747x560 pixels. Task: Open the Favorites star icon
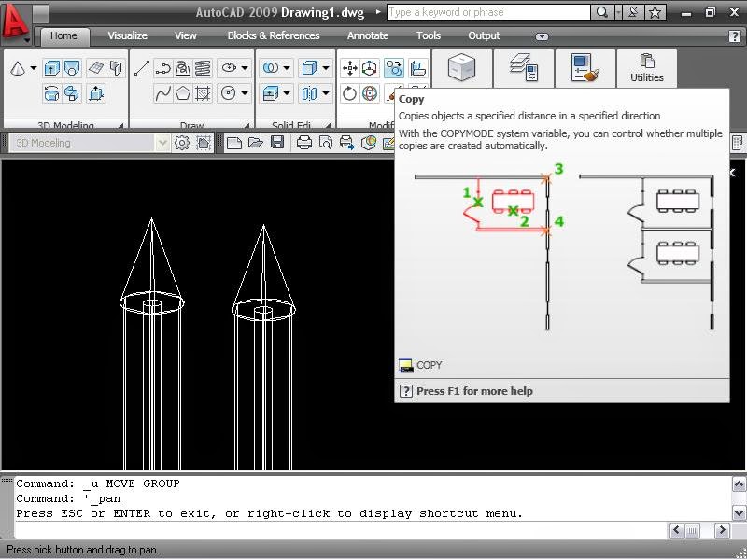pos(655,12)
